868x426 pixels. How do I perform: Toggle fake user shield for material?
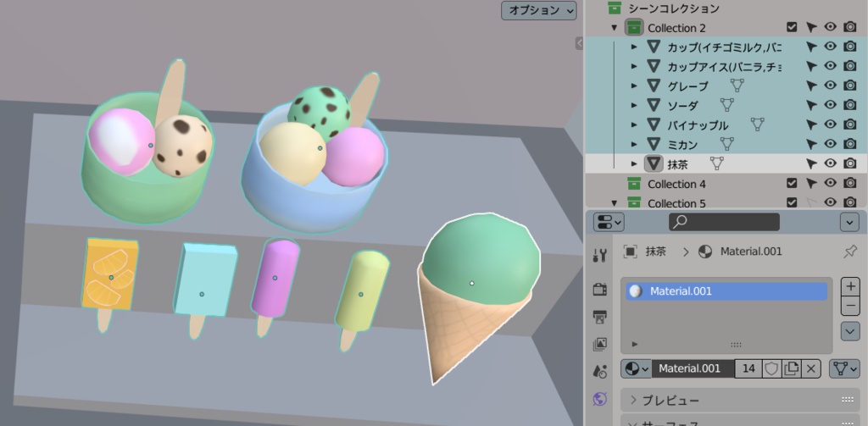(x=771, y=368)
